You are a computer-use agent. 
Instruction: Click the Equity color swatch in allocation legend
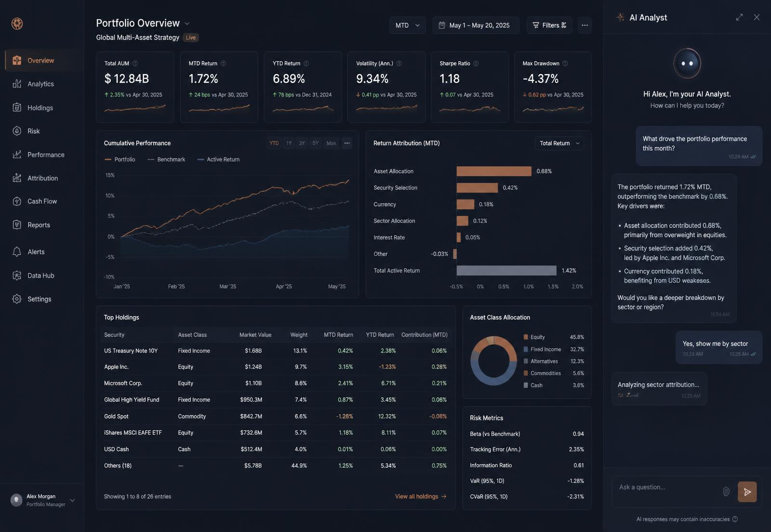(x=526, y=337)
